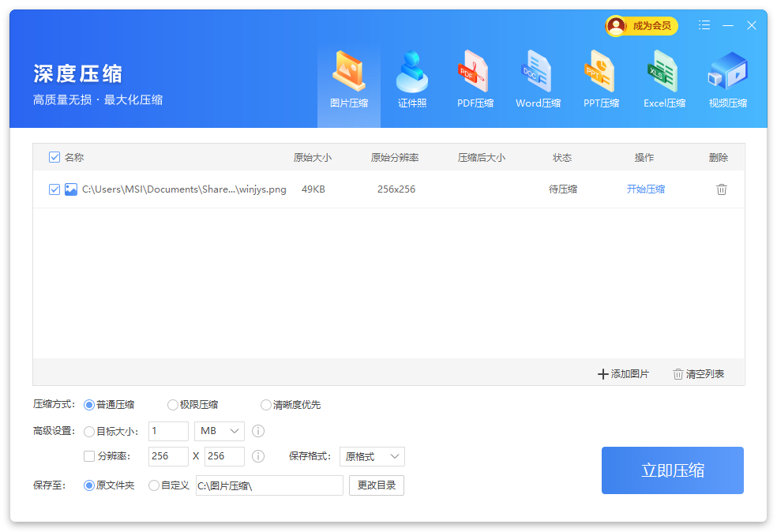Select the 原文件夹 save location radio
Image resolution: width=777 pixels, height=532 pixels.
click(89, 485)
